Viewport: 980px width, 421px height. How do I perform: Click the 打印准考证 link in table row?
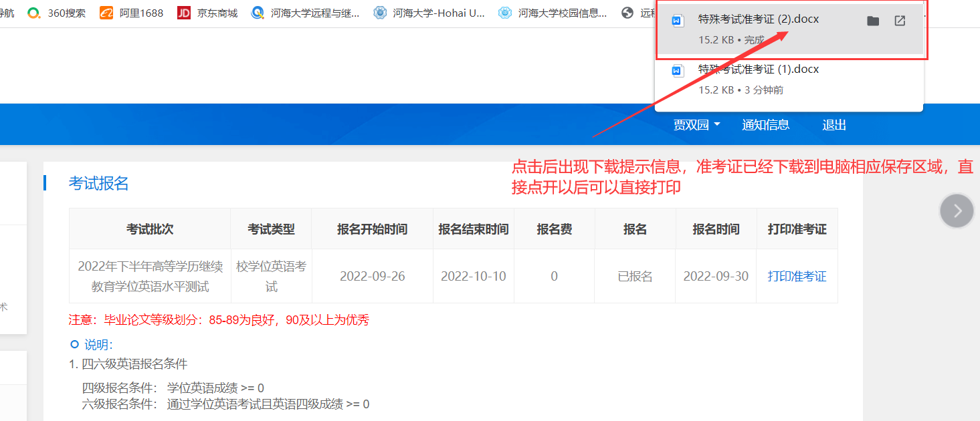pos(797,277)
